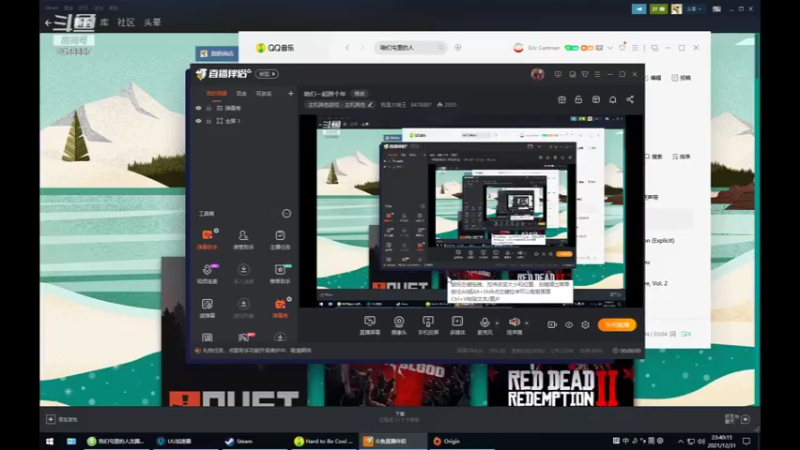800x450 pixels.
Task: Open Steam friends and chat button
Action: [x=736, y=419]
